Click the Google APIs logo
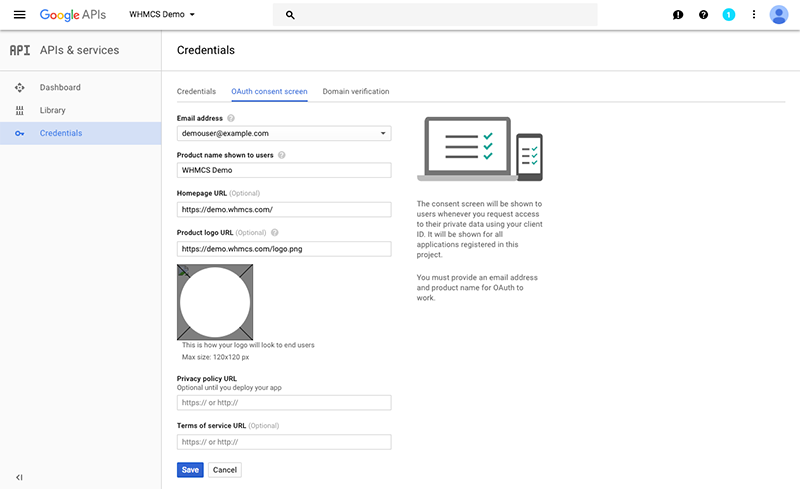 pos(73,15)
